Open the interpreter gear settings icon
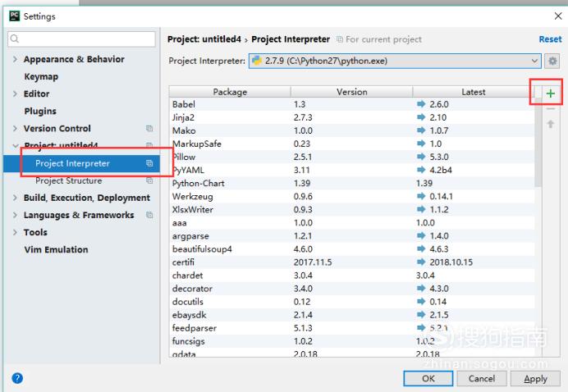This screenshot has width=568, height=392. [x=552, y=61]
